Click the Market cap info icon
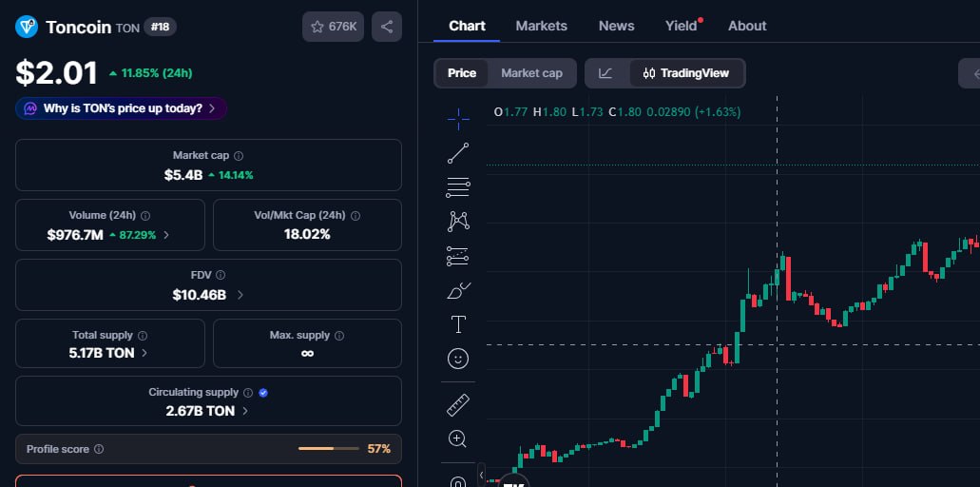 tap(239, 156)
